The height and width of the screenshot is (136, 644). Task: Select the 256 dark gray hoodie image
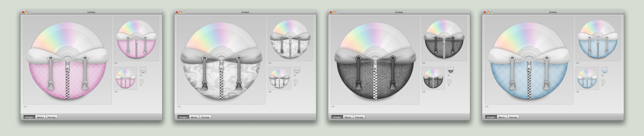click(444, 39)
